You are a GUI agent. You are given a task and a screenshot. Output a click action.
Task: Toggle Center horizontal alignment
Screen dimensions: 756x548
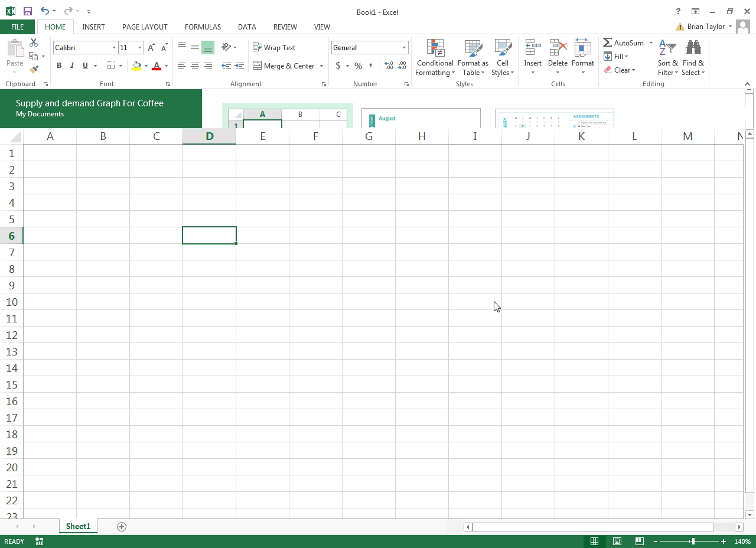pos(195,66)
